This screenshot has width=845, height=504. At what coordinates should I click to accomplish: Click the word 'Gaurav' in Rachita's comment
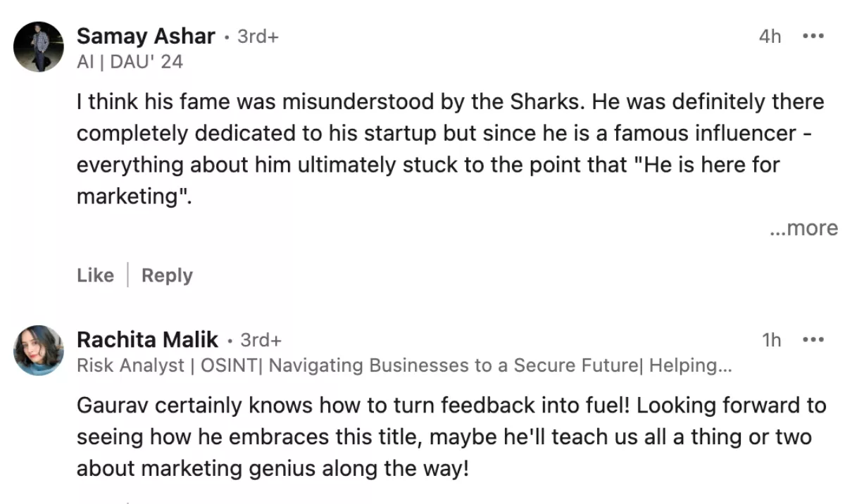113,406
